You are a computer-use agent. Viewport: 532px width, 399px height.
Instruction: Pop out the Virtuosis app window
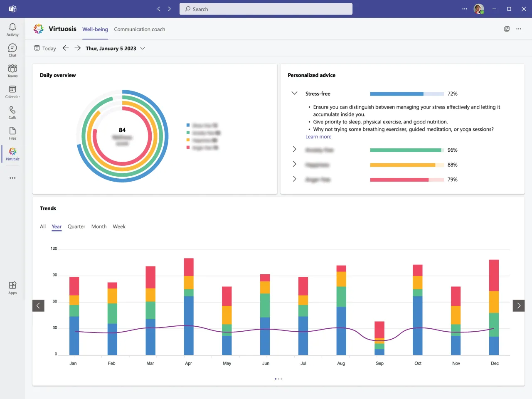pos(507,29)
